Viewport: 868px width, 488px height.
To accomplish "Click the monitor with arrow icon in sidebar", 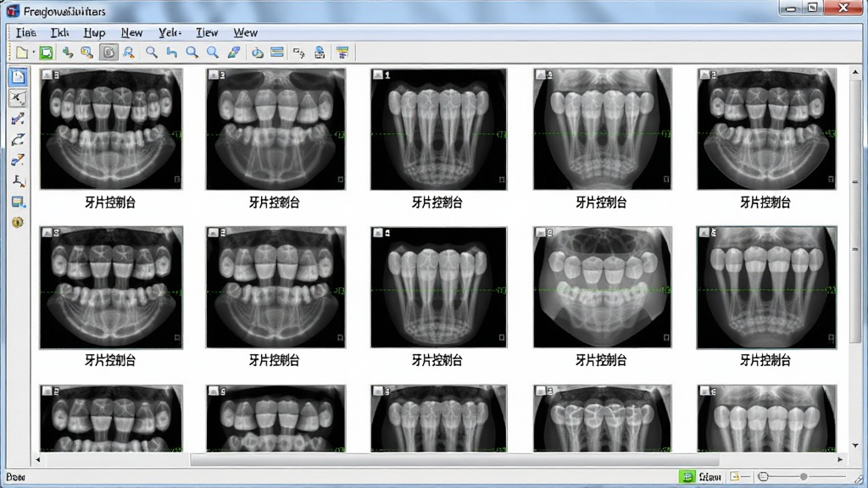I will coord(18,202).
